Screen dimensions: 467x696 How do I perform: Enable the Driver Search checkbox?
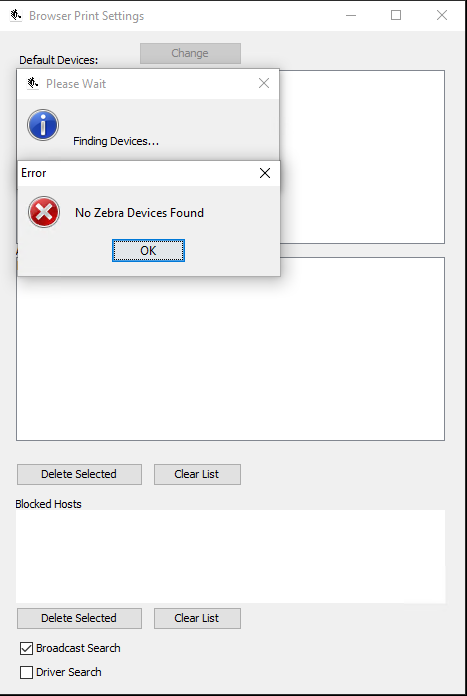pos(26,672)
